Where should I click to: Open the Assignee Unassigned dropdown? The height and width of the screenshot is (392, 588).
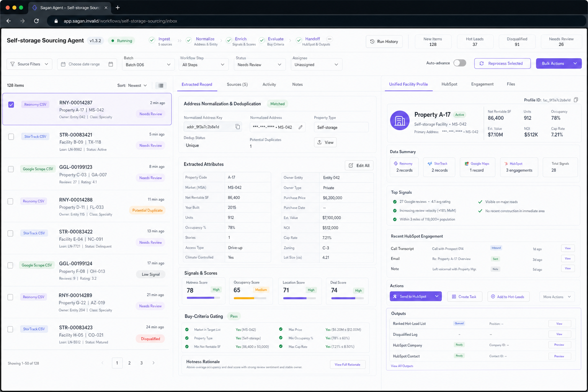pyautogui.click(x=317, y=65)
